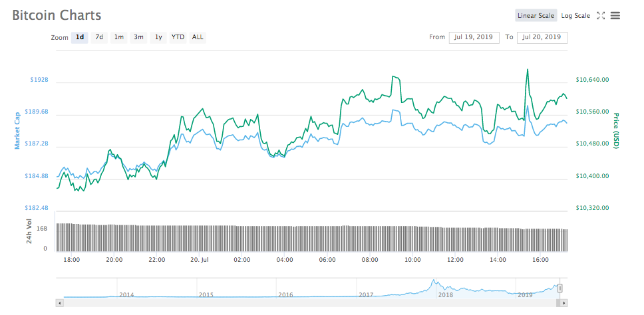Click the $10,400.00 price label

coord(592,176)
